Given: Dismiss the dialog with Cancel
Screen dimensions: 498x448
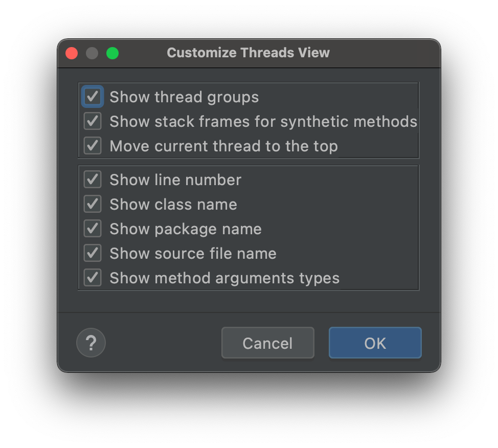Looking at the screenshot, I should coord(267,343).
